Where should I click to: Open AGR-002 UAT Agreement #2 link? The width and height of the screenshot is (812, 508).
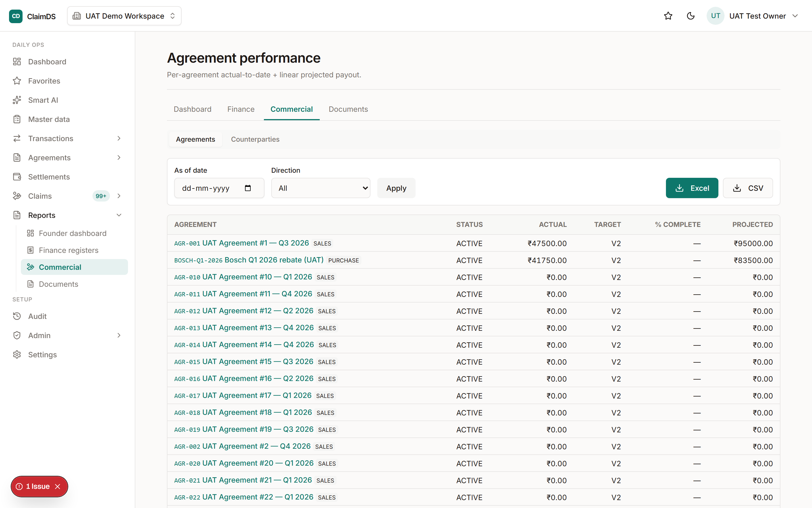pos(242,446)
